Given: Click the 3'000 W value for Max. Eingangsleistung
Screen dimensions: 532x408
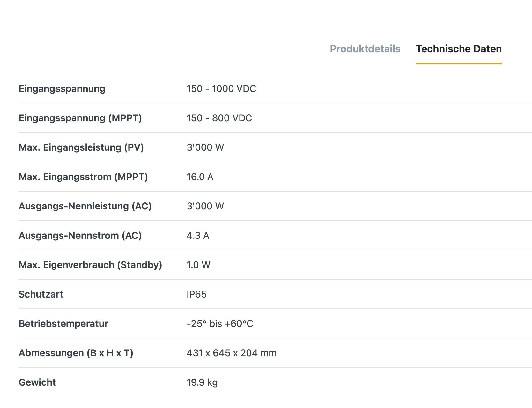Looking at the screenshot, I should tap(205, 147).
